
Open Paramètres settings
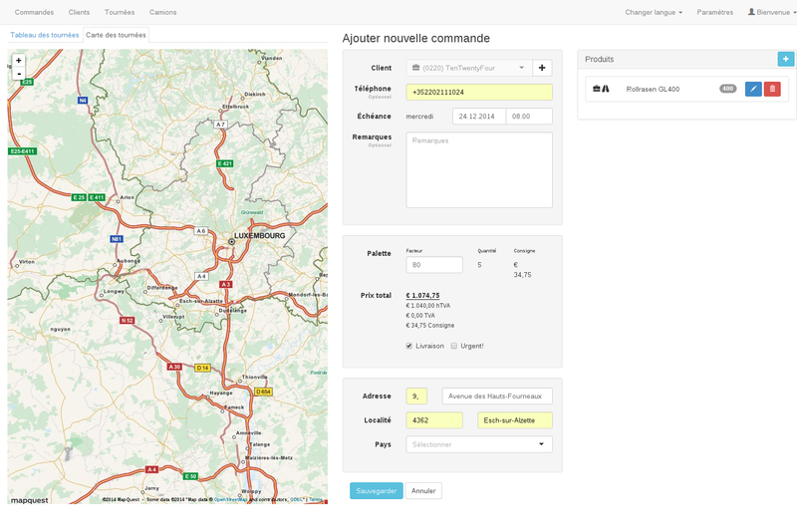click(x=714, y=12)
